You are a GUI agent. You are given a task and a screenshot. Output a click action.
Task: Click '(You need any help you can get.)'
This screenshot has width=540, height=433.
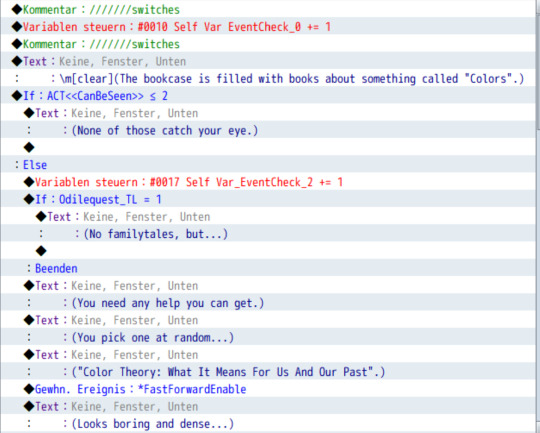pos(268,302)
